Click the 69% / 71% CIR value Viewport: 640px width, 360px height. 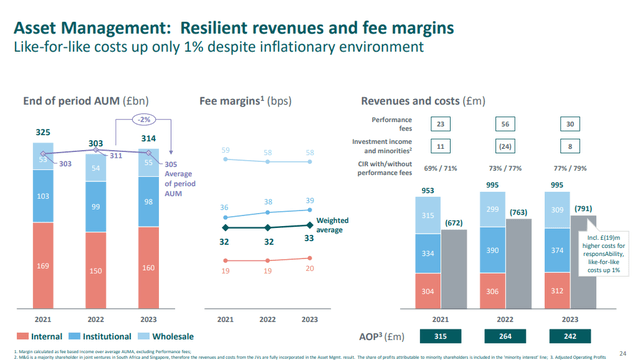click(x=440, y=168)
